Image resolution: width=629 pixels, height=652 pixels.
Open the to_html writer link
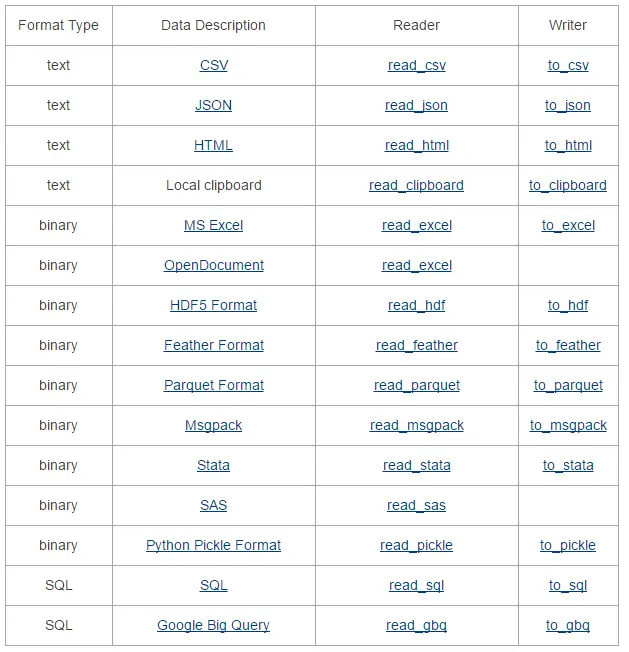click(x=568, y=145)
